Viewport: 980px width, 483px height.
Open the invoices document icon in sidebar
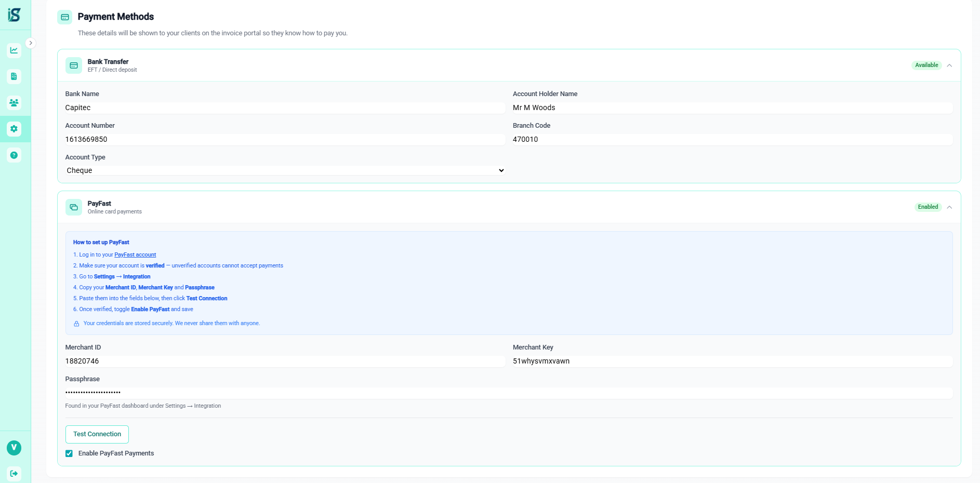[x=14, y=76]
